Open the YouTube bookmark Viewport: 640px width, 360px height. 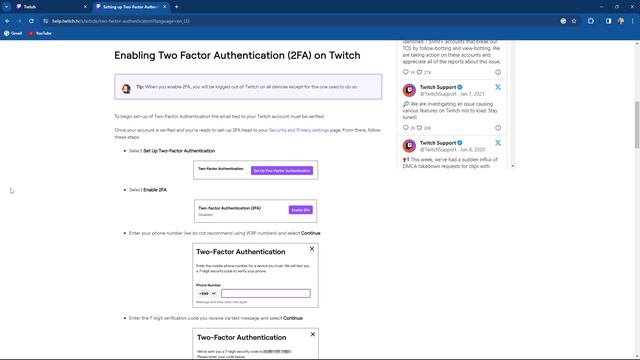tap(40, 33)
